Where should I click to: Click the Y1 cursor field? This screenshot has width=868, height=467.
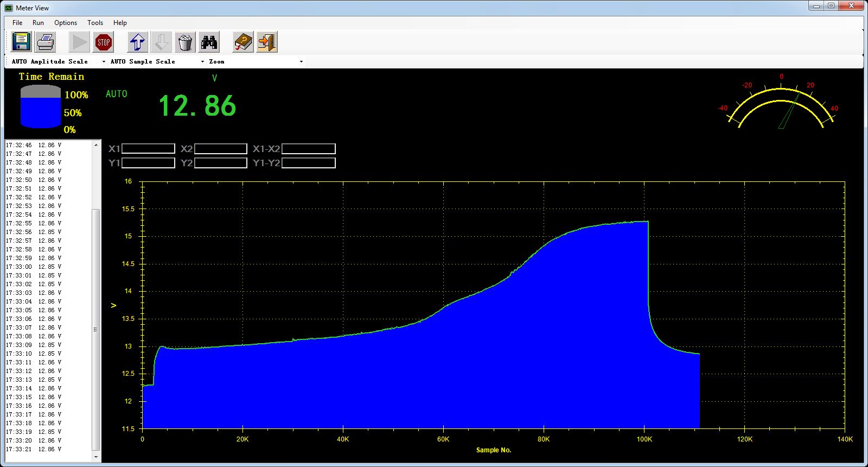tap(148, 163)
